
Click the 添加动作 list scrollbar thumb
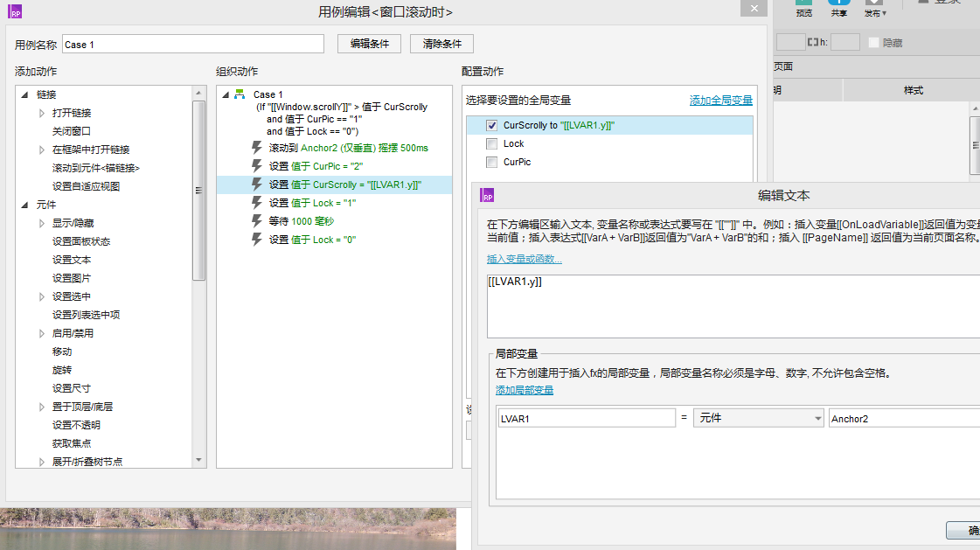pyautogui.click(x=198, y=191)
